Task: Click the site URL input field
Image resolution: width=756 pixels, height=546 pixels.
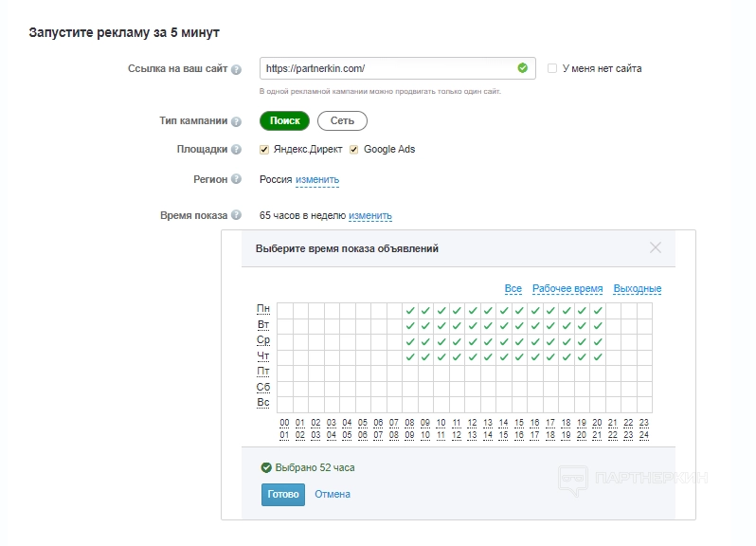Action: coord(388,68)
